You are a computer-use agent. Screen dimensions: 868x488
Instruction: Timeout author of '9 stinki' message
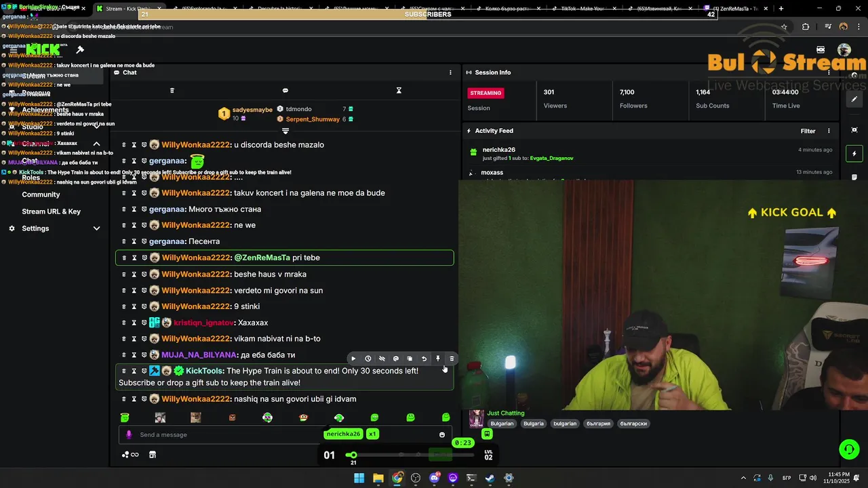(134, 306)
